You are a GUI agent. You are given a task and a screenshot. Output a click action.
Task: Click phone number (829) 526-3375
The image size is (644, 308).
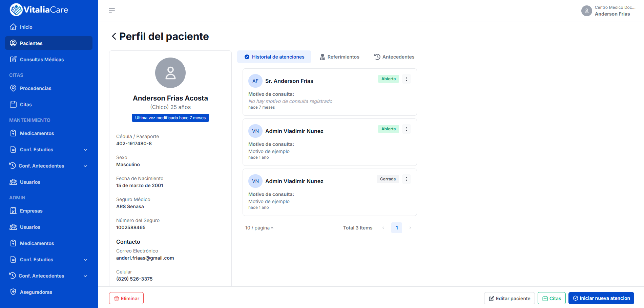point(134,279)
